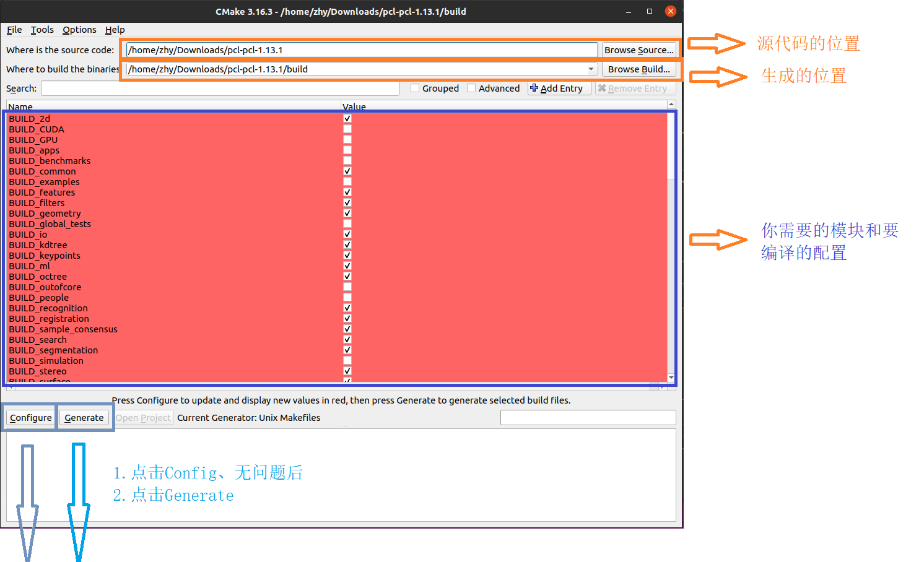This screenshot has width=924, height=562.
Task: Open the Help menu
Action: coord(115,30)
